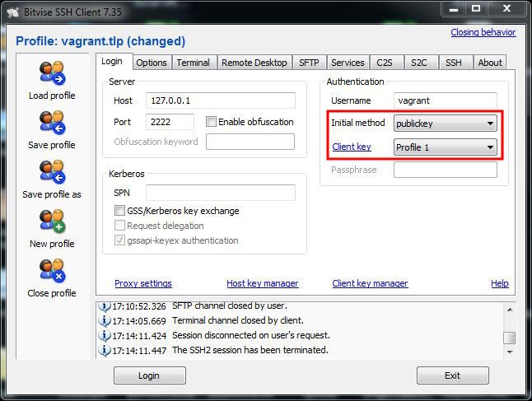The image size is (532, 401).
Task: Open the About tab
Action: (x=490, y=63)
